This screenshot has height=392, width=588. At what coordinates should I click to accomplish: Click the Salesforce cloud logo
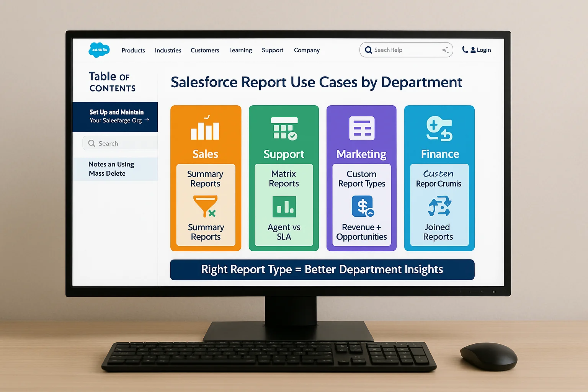pos(99,50)
